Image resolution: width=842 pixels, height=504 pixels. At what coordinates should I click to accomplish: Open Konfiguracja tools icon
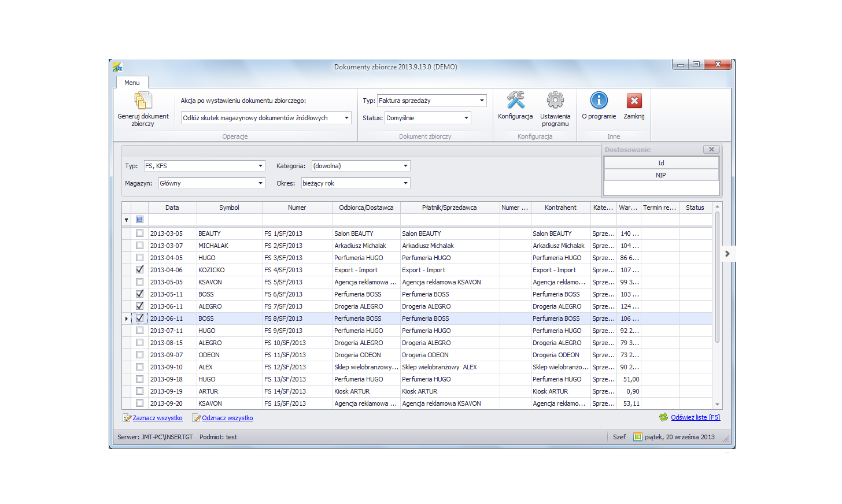coord(515,101)
